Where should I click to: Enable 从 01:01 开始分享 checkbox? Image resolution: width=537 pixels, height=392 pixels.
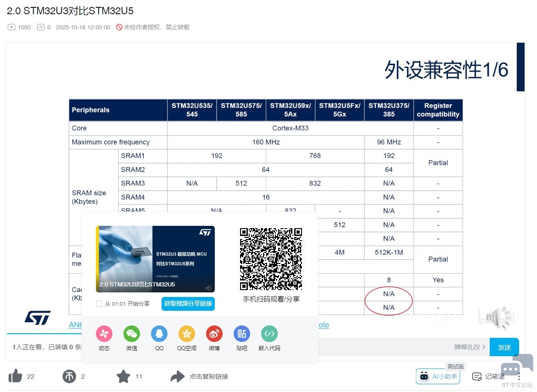pyautogui.click(x=99, y=304)
